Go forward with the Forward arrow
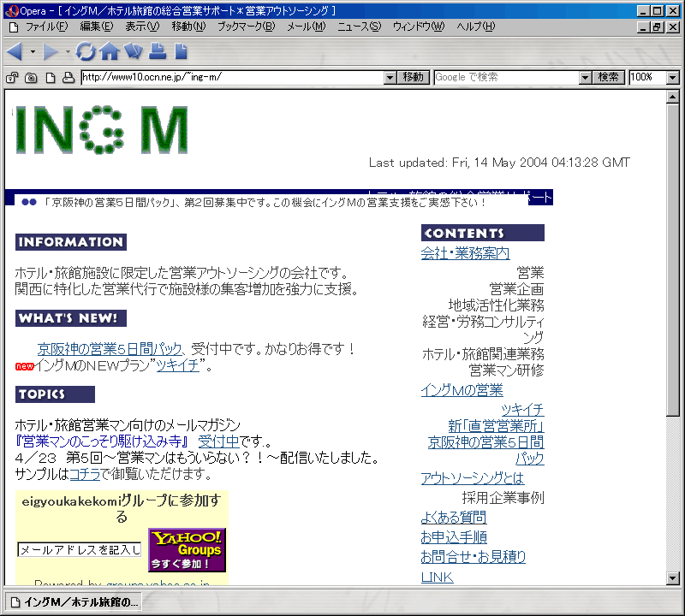This screenshot has width=685, height=616. [x=51, y=51]
